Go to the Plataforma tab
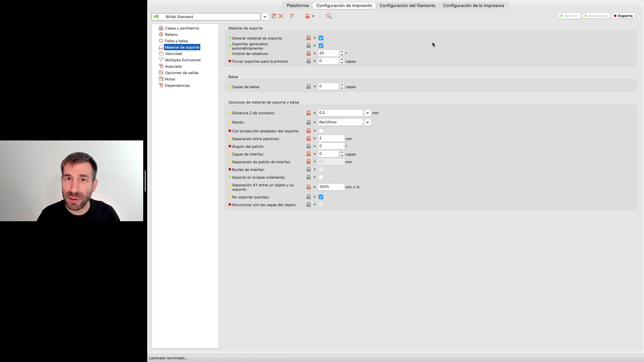The image size is (644, 362). click(x=298, y=6)
